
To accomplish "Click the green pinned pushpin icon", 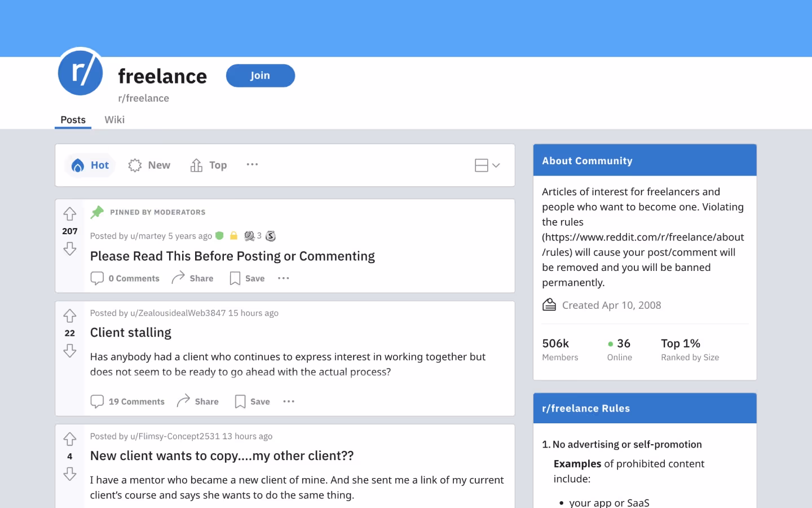I will [x=97, y=212].
